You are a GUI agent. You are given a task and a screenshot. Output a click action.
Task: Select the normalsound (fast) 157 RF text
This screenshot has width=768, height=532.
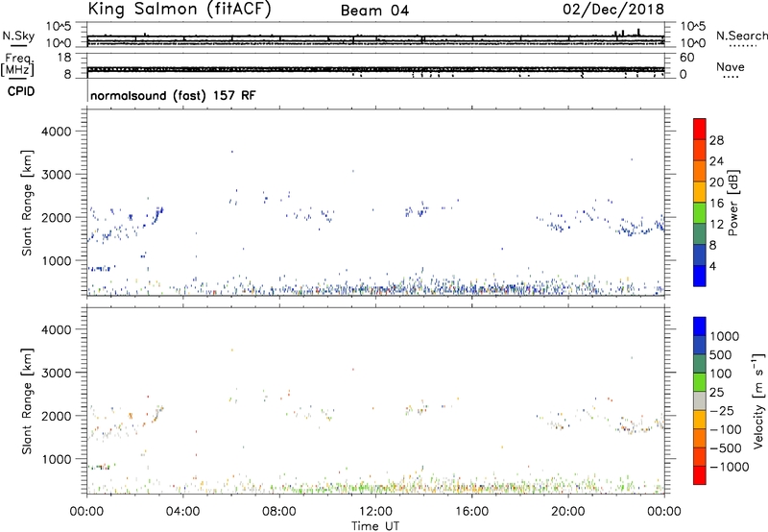[x=173, y=95]
